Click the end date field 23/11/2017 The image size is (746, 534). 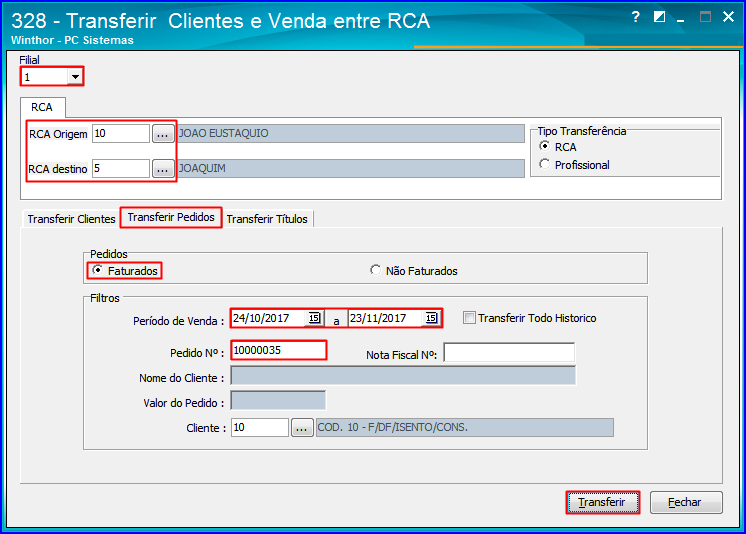tap(386, 318)
